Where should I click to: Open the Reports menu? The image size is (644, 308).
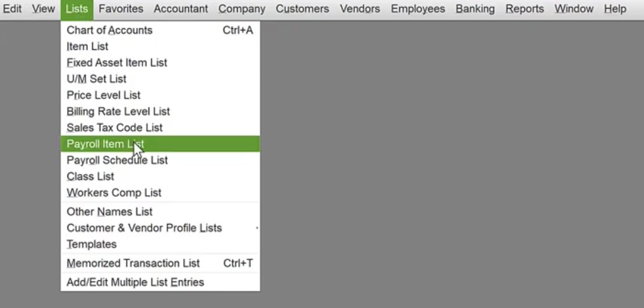click(x=524, y=9)
